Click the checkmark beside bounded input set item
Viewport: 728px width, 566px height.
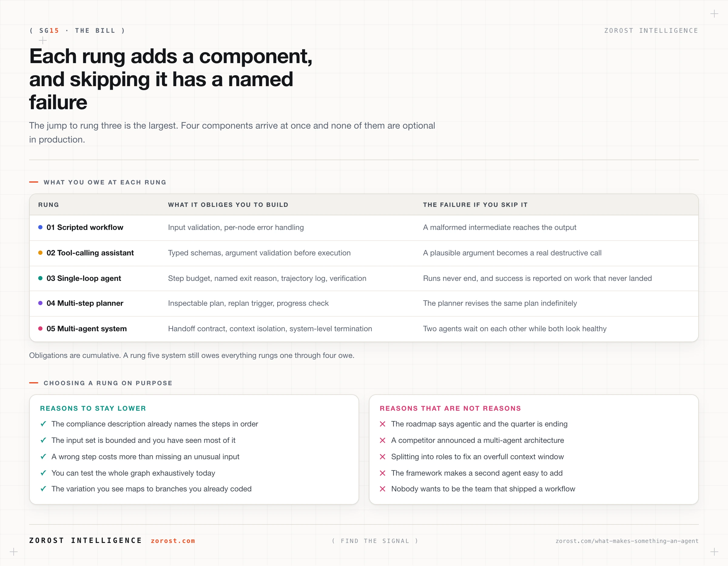(x=43, y=440)
